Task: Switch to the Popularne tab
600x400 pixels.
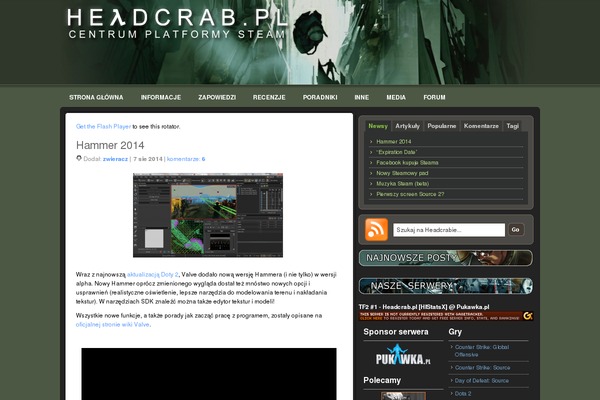Action: 441,126
